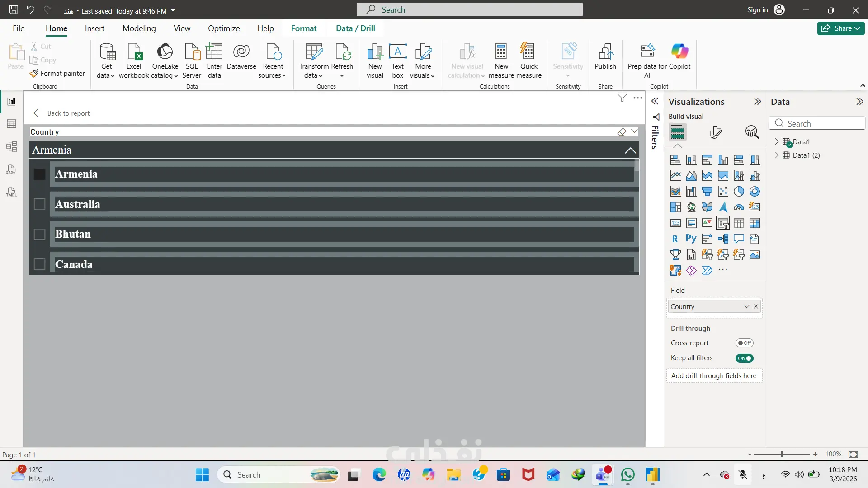Switch to the Modeling tab
868x488 pixels.
139,28
